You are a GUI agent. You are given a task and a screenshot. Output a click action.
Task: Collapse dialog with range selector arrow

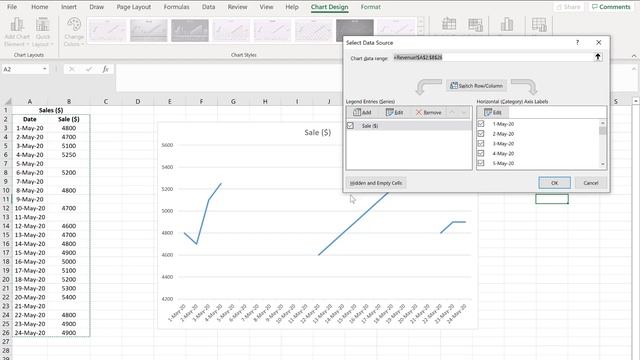tap(598, 57)
